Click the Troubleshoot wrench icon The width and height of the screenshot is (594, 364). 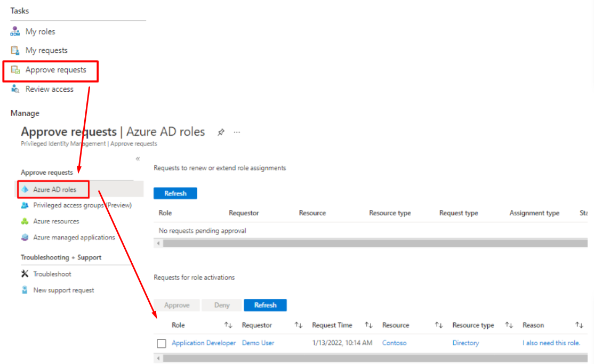pos(25,274)
